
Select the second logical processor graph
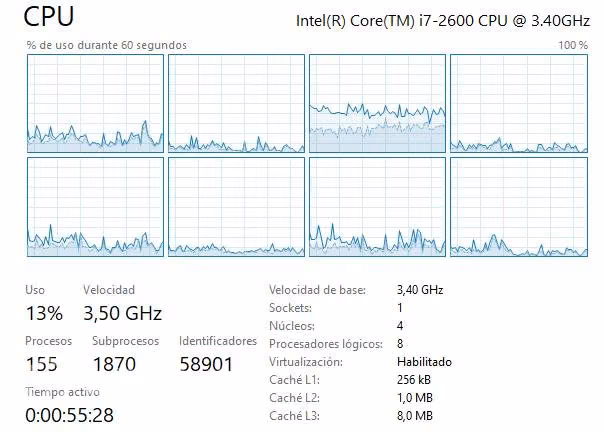(237, 103)
